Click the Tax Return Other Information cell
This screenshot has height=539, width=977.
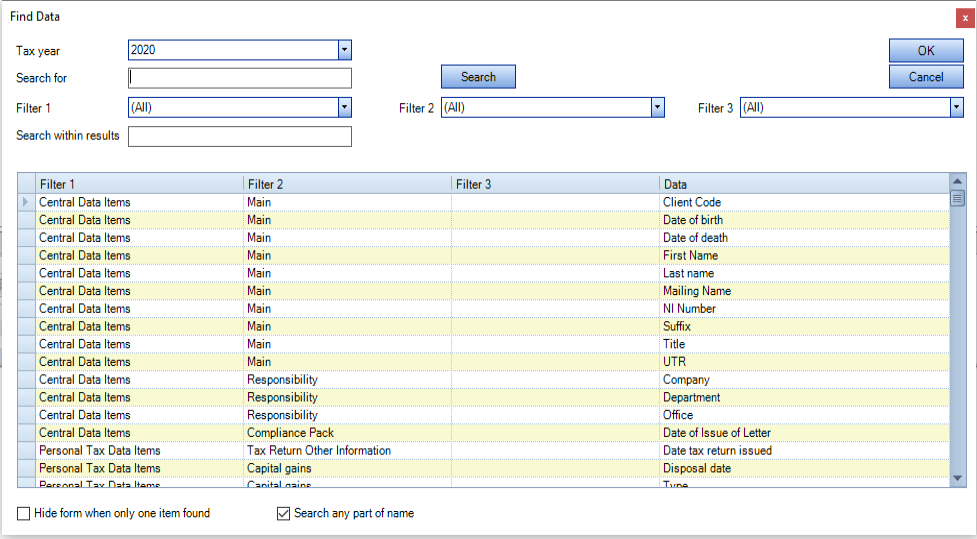point(348,451)
